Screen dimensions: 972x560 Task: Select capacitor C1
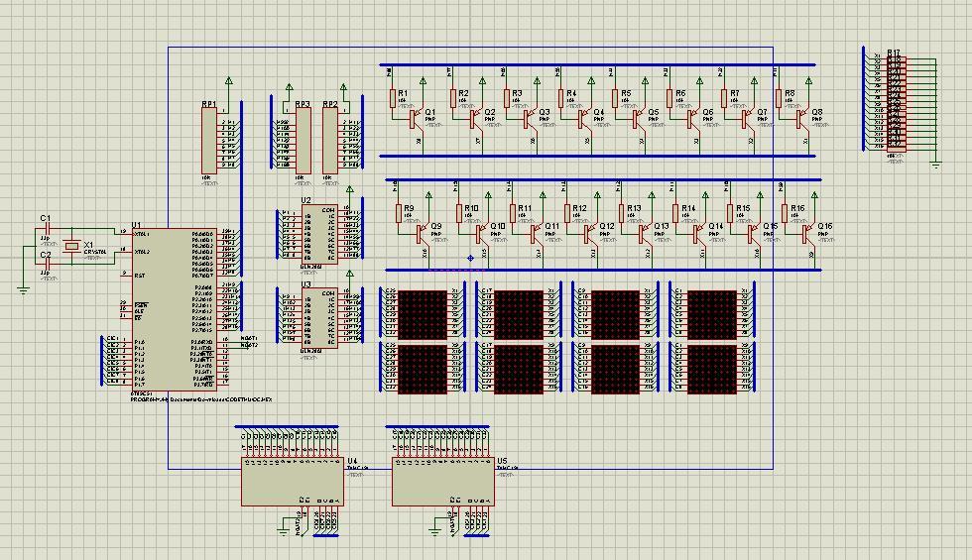pos(45,230)
